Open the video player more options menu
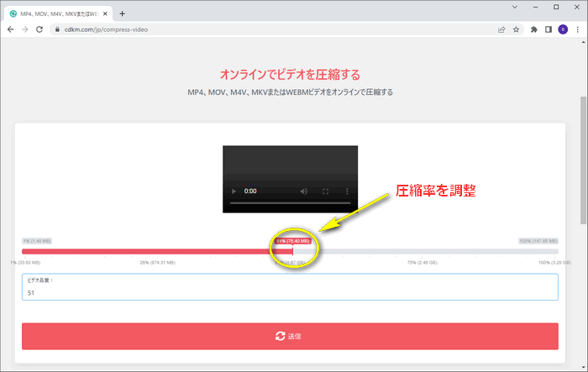The height and width of the screenshot is (372, 588). pyautogui.click(x=347, y=191)
